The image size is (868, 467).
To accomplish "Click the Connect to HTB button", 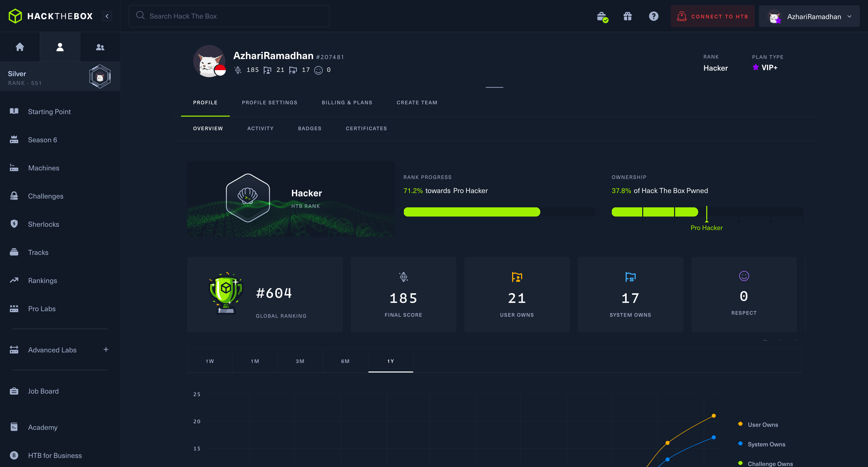I will (712, 16).
